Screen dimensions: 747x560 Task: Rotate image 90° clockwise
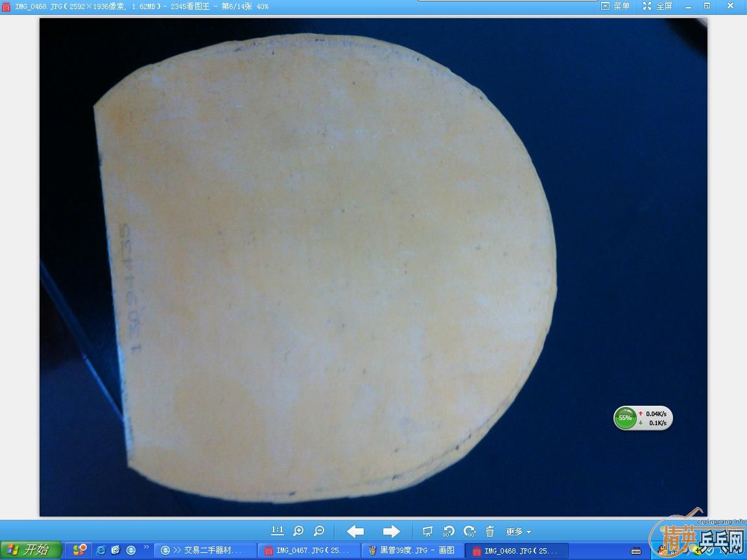point(469,531)
